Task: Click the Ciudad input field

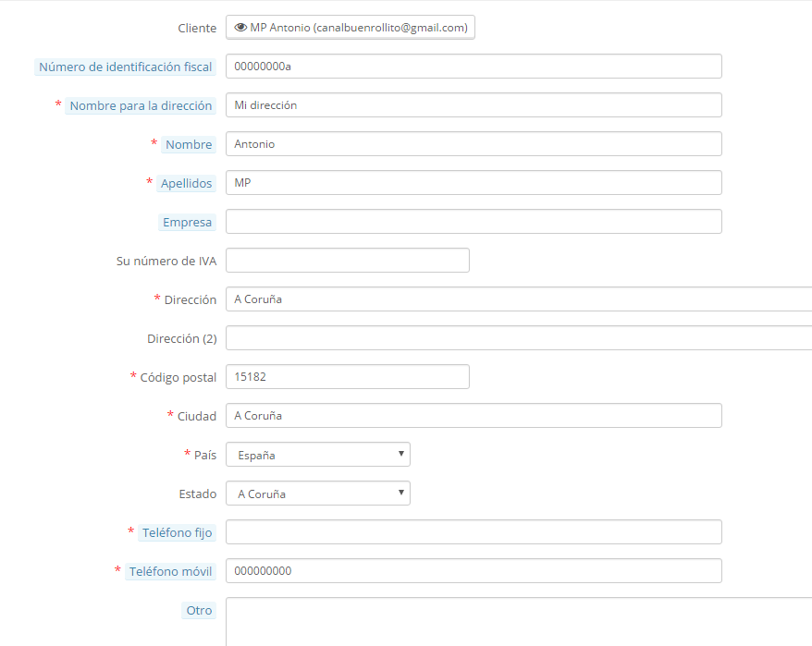Action: pyautogui.click(x=474, y=416)
